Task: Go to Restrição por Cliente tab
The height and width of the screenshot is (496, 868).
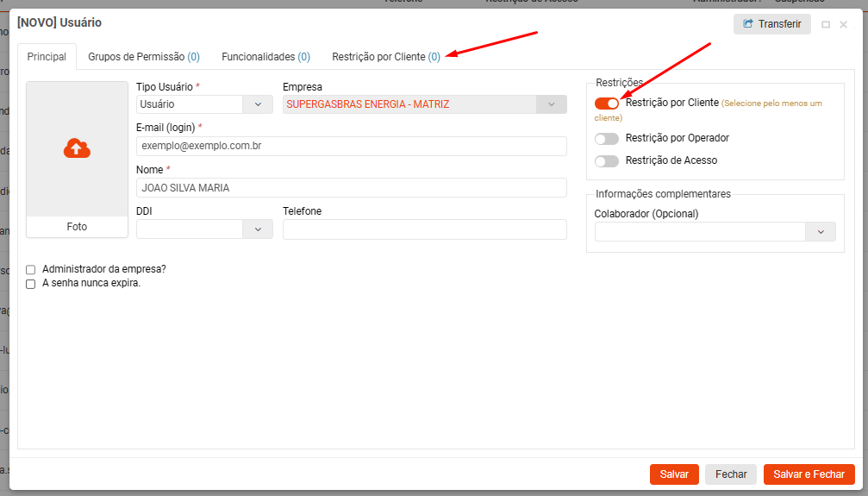Action: click(386, 57)
